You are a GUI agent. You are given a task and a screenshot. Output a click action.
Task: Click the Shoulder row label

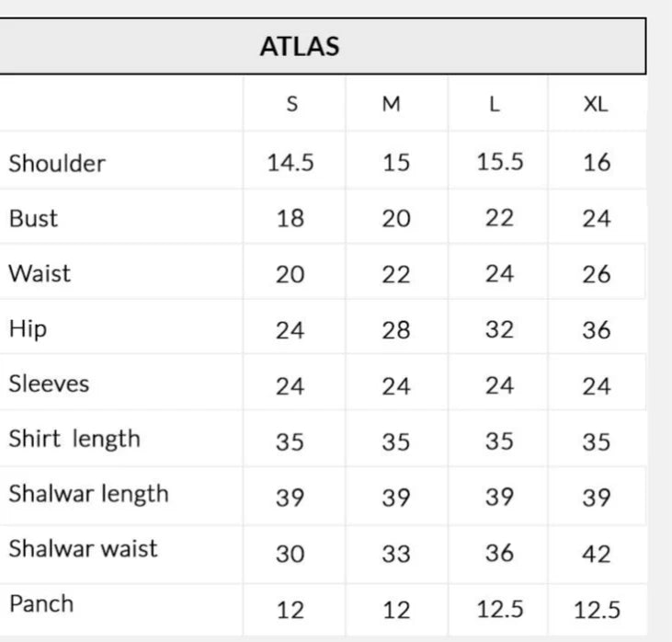57,164
